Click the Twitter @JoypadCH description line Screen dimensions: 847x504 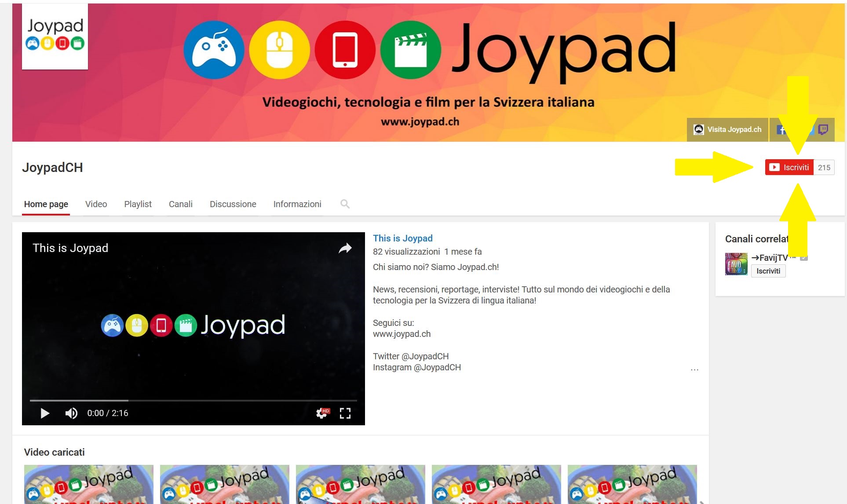(411, 356)
